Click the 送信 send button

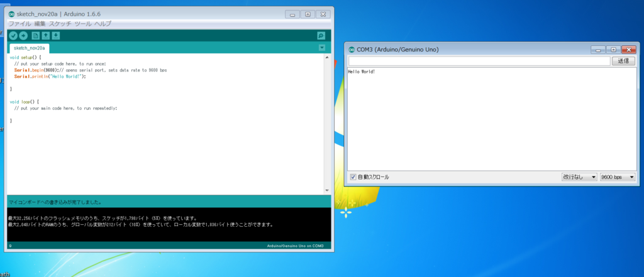(x=623, y=61)
